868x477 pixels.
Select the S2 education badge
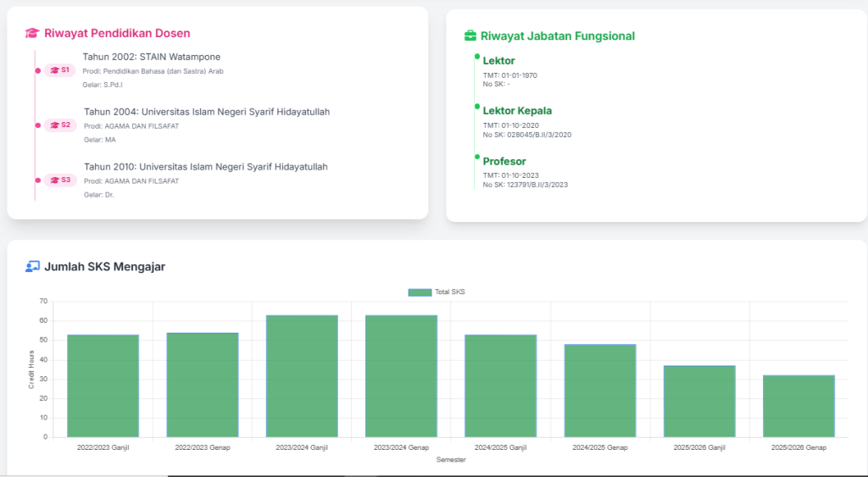[60, 125]
